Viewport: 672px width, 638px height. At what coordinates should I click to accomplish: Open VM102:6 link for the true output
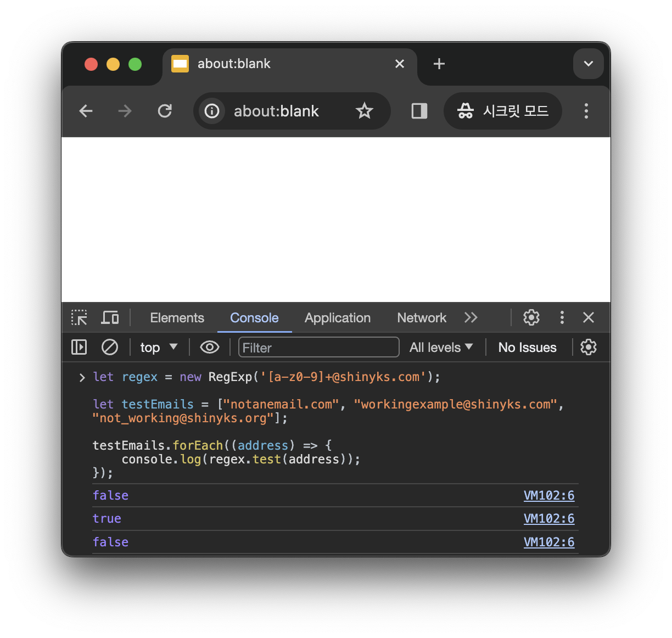(x=549, y=518)
